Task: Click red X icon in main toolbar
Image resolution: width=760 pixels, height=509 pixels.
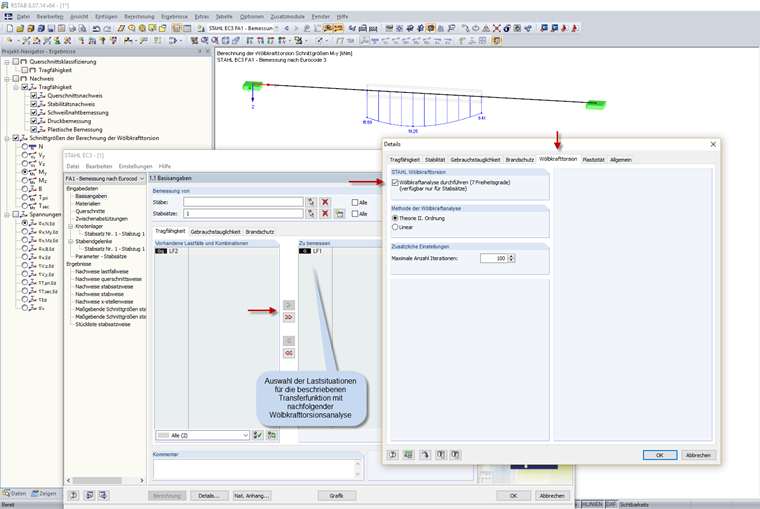Action: coord(496,29)
